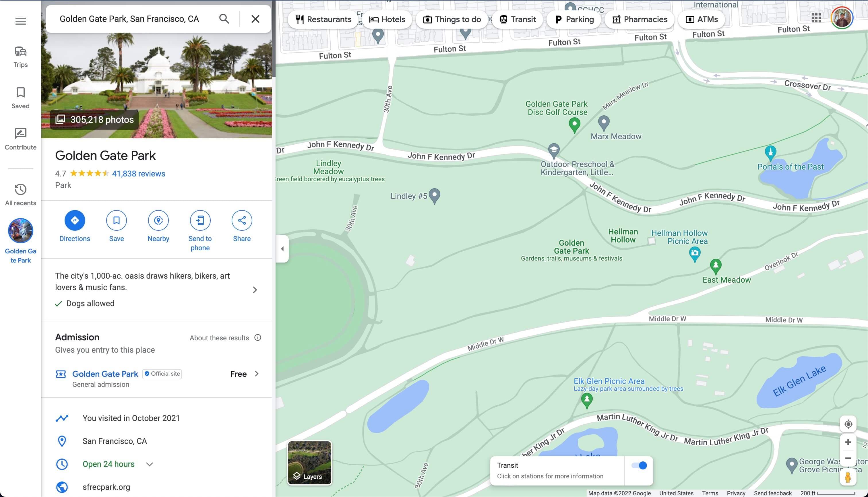Toggle the 200 ft map scale
Screen dimensions: 868x497
tap(827, 493)
